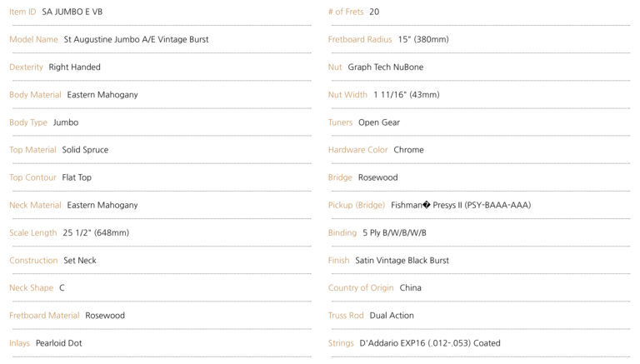Select the Finish Satin Vintage Black Burst text
The width and height of the screenshot is (640, 364).
402,261
